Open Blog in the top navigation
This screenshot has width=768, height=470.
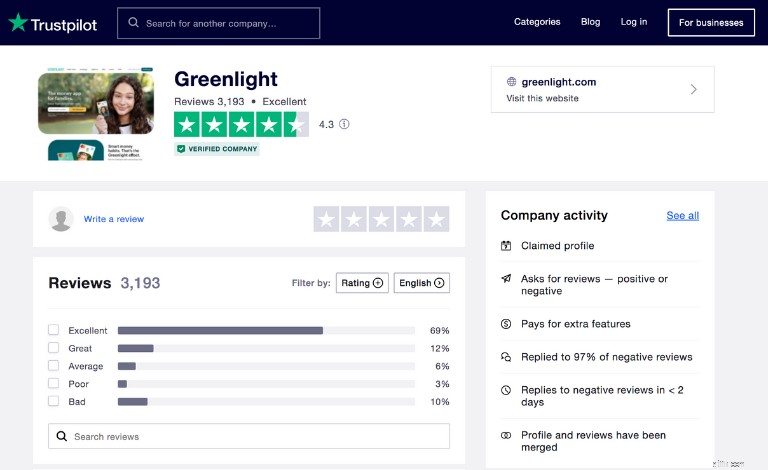click(x=590, y=22)
